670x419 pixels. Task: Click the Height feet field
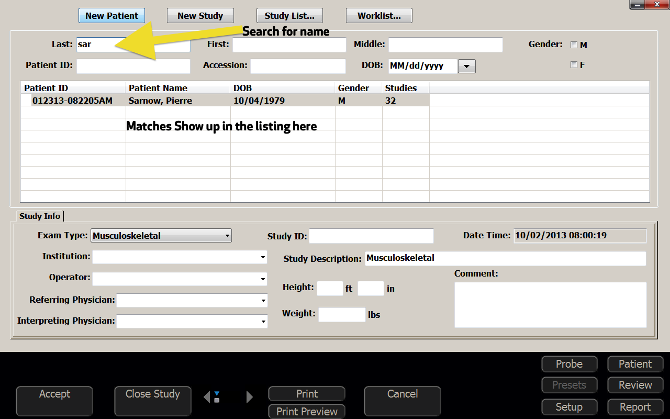(330, 288)
